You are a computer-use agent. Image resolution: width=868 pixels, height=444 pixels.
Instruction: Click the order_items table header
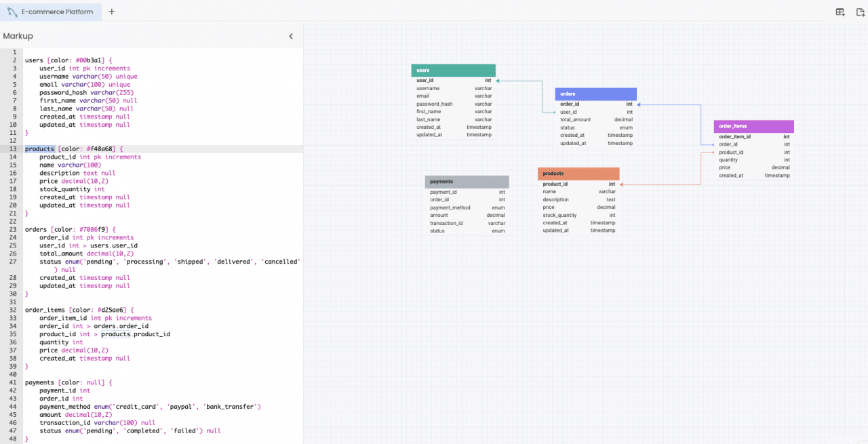[753, 126]
